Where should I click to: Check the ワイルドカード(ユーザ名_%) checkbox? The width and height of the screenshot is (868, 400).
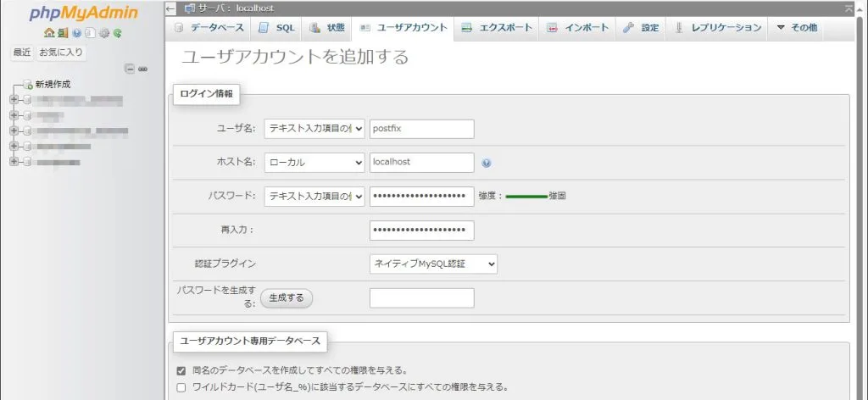(x=181, y=387)
